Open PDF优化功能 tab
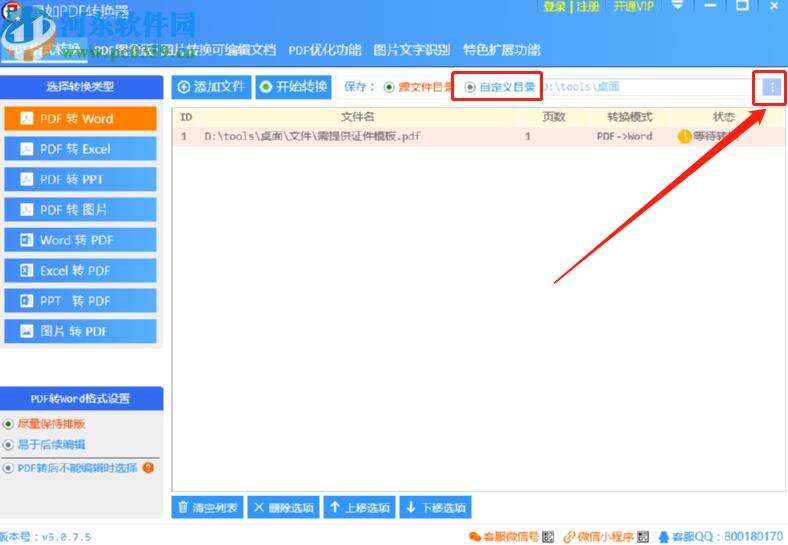This screenshot has height=545, width=788. [325, 50]
